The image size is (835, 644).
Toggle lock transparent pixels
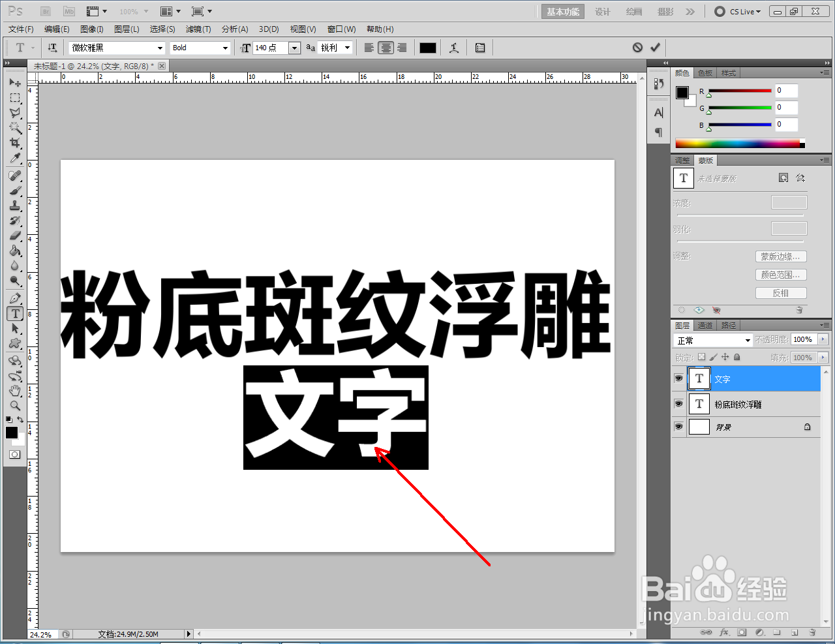(x=701, y=357)
